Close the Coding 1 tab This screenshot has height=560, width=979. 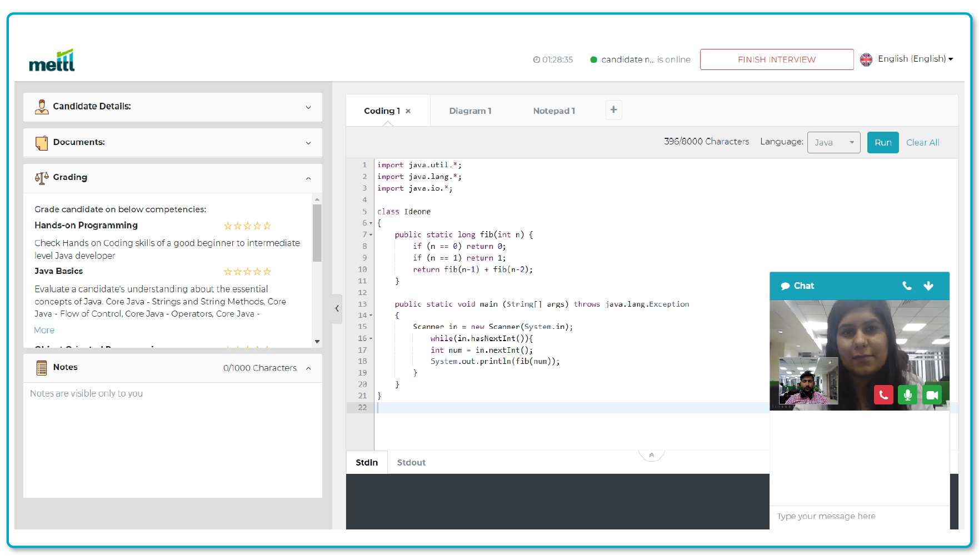408,111
